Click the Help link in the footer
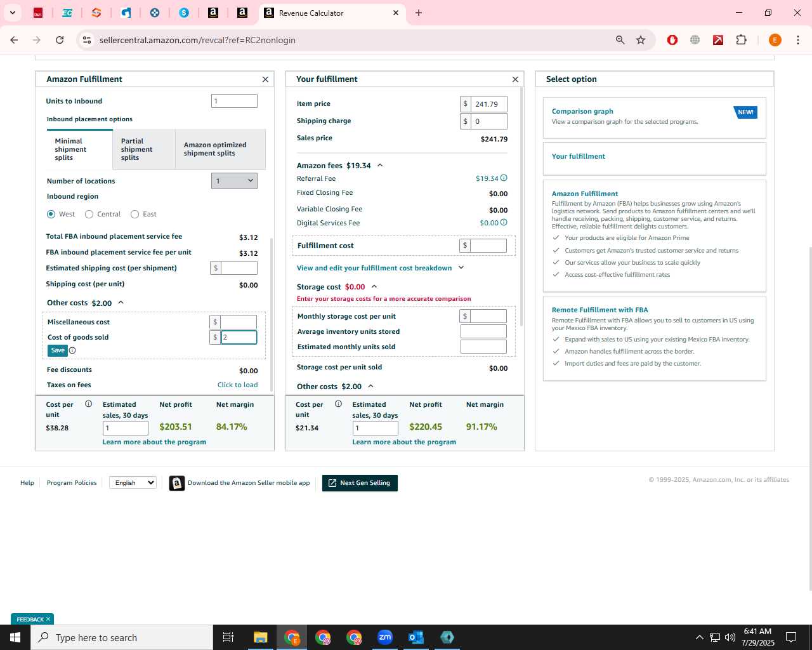Viewport: 812px width, 650px height. point(27,483)
